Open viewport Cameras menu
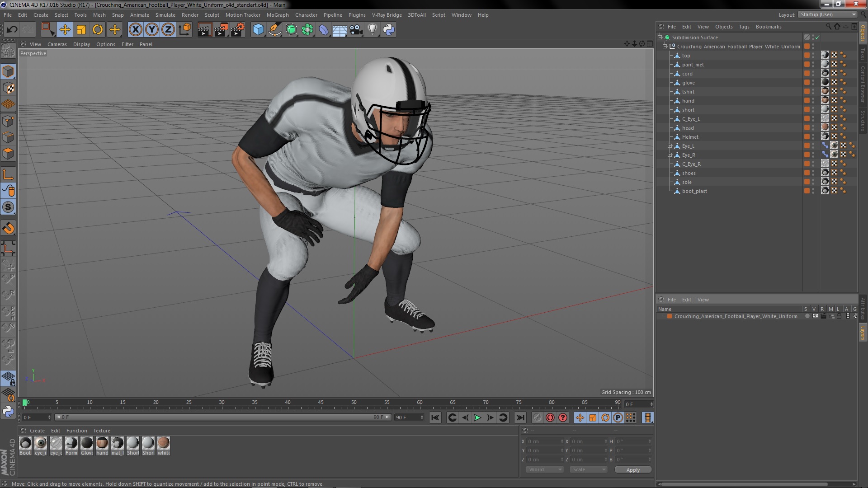Screen dimensions: 868x488 (57, 44)
